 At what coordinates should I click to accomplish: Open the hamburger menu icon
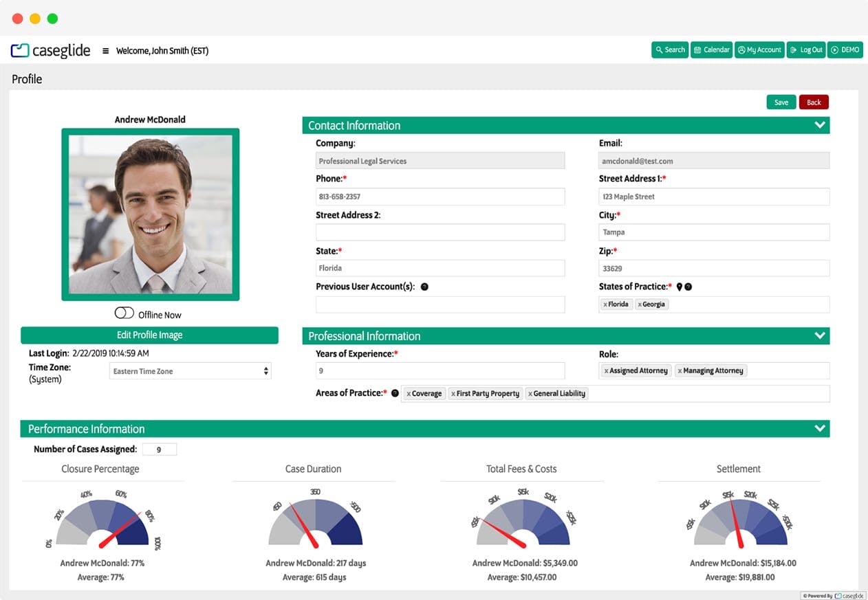[105, 51]
